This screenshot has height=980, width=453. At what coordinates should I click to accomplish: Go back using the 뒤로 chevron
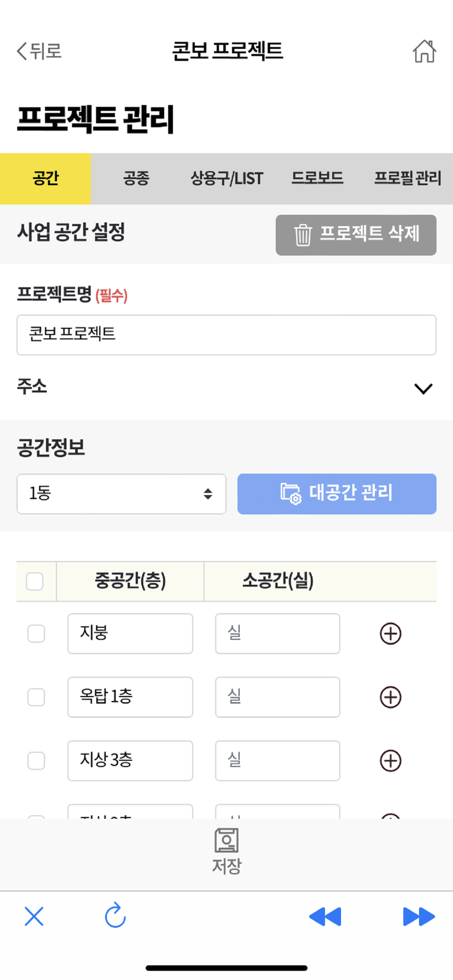click(39, 51)
